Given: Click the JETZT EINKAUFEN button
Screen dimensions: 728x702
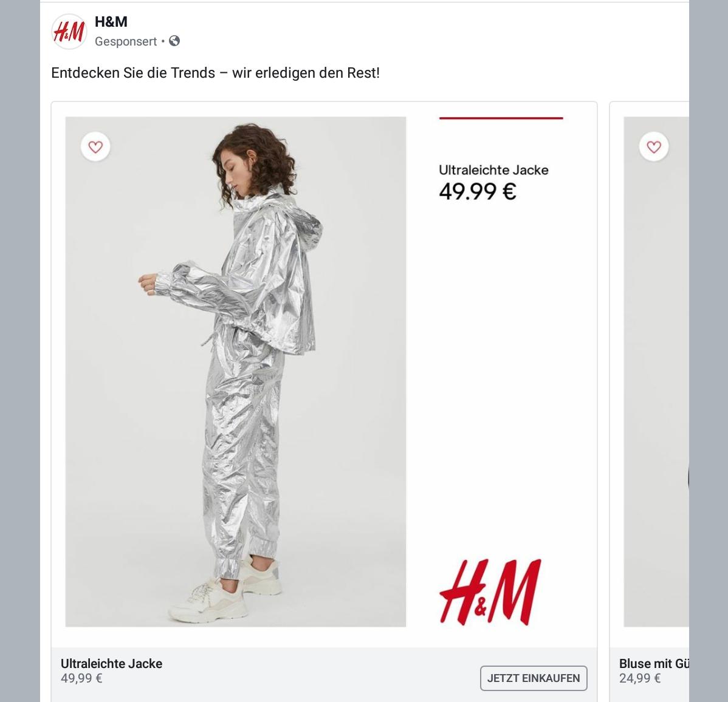Looking at the screenshot, I should click(x=534, y=678).
